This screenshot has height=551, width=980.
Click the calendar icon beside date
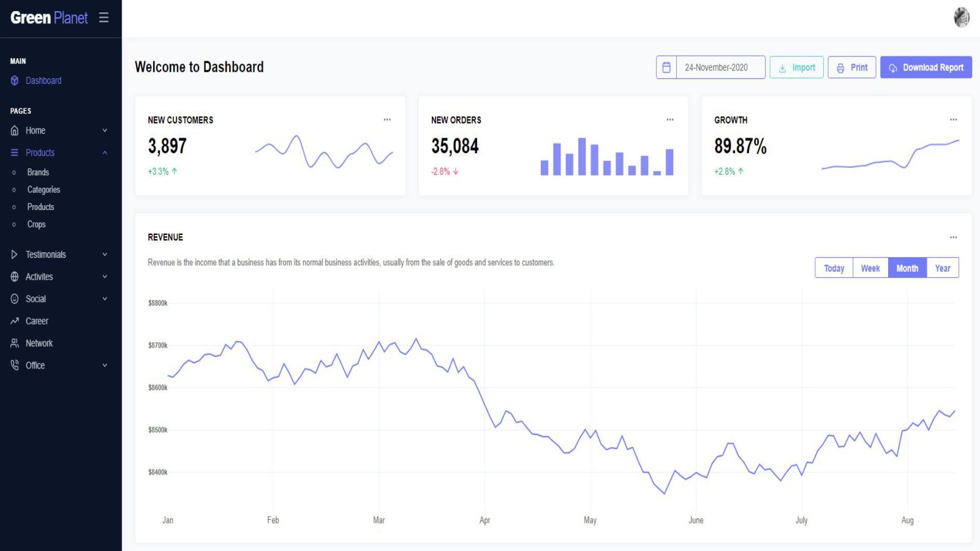[x=666, y=67]
